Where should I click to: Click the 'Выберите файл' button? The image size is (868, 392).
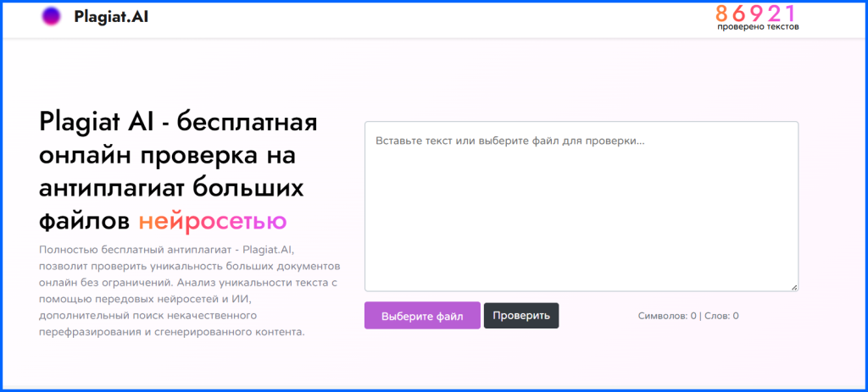[x=422, y=317]
